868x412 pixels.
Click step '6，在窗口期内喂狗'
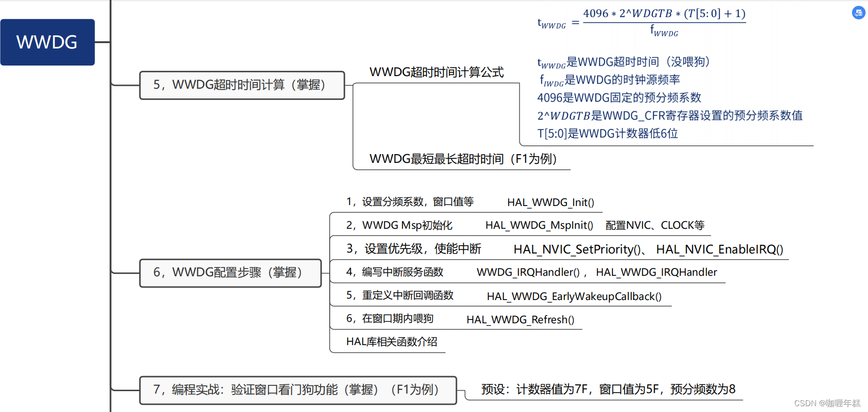pos(389,319)
